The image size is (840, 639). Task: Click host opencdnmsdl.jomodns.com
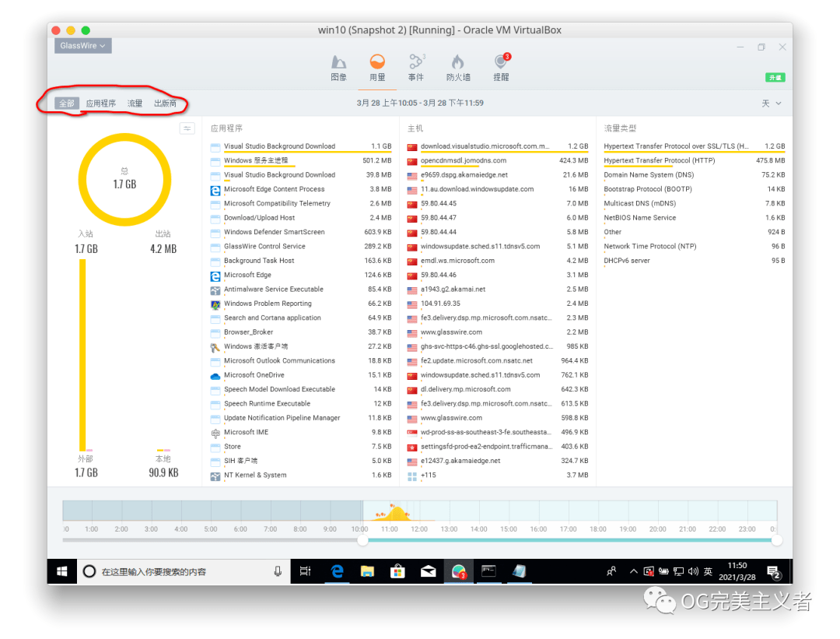point(464,160)
